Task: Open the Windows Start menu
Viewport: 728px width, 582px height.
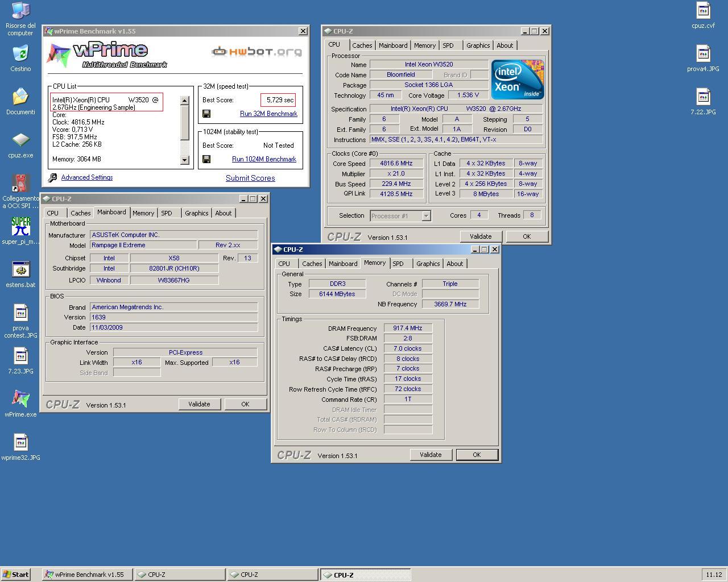Action: click(x=15, y=575)
